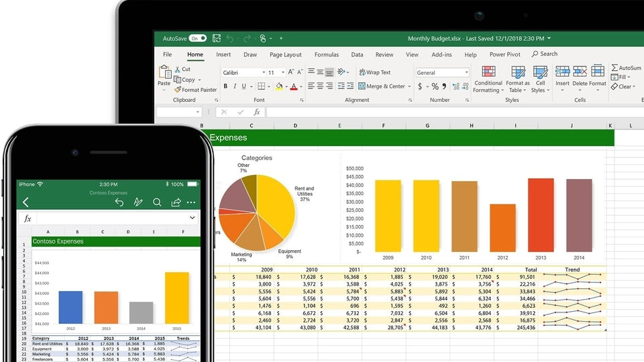Toggle italic formatting in the Font group

click(236, 86)
